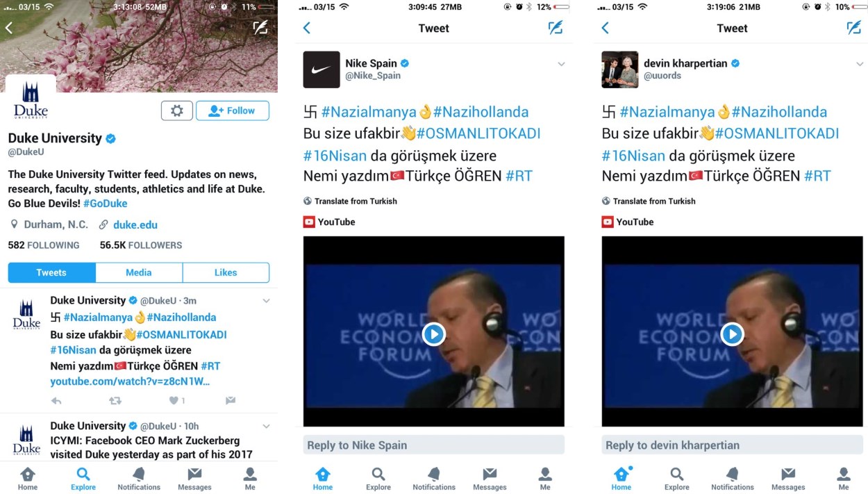
Task: Expand the options chevron on devin kharpertian's tweet
Action: tap(860, 65)
